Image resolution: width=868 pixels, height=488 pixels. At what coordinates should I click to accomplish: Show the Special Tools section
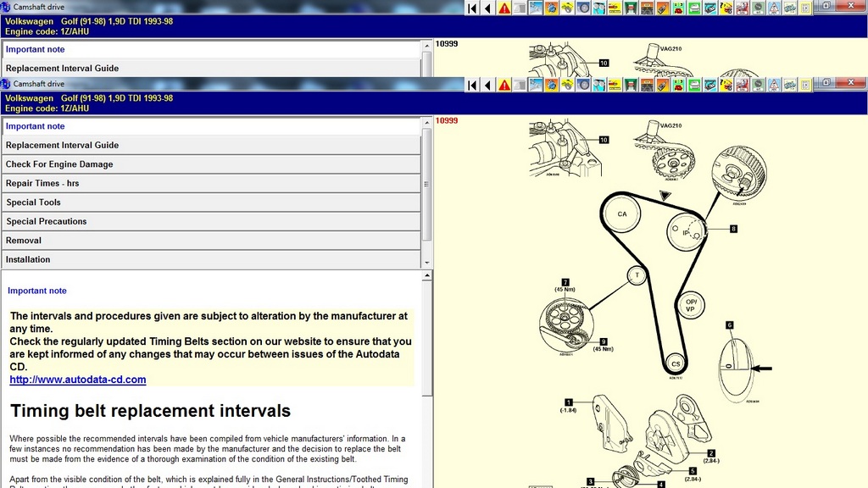[211, 202]
